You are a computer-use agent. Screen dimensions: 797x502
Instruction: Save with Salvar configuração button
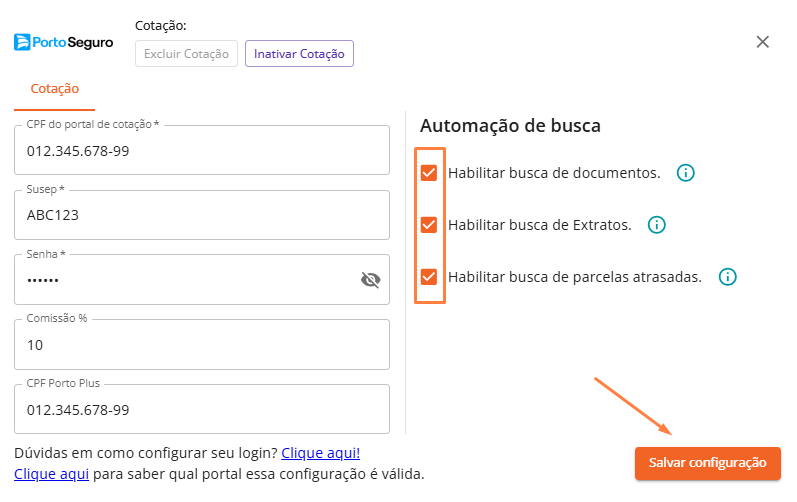[707, 463]
